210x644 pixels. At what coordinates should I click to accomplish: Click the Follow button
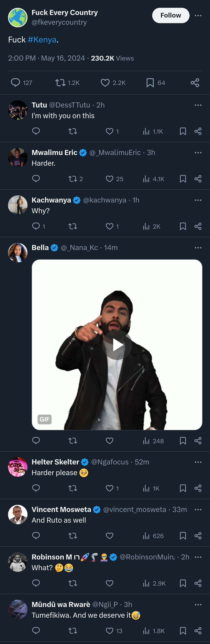[x=170, y=16]
